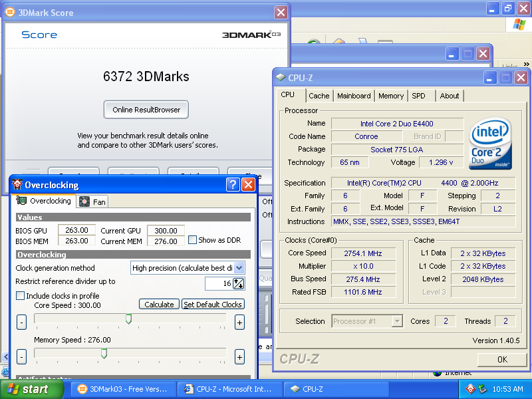
Task: Enable Include clocks in profile
Action: pyautogui.click(x=21, y=295)
